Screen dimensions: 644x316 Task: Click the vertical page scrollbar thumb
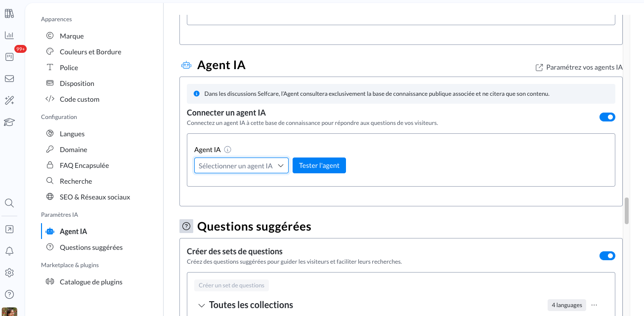pyautogui.click(x=627, y=211)
